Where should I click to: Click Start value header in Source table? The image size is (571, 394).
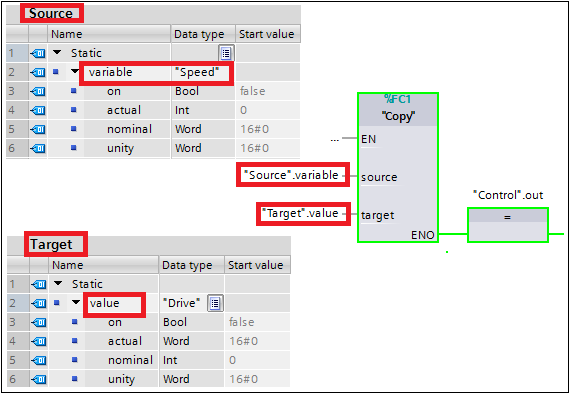click(268, 34)
